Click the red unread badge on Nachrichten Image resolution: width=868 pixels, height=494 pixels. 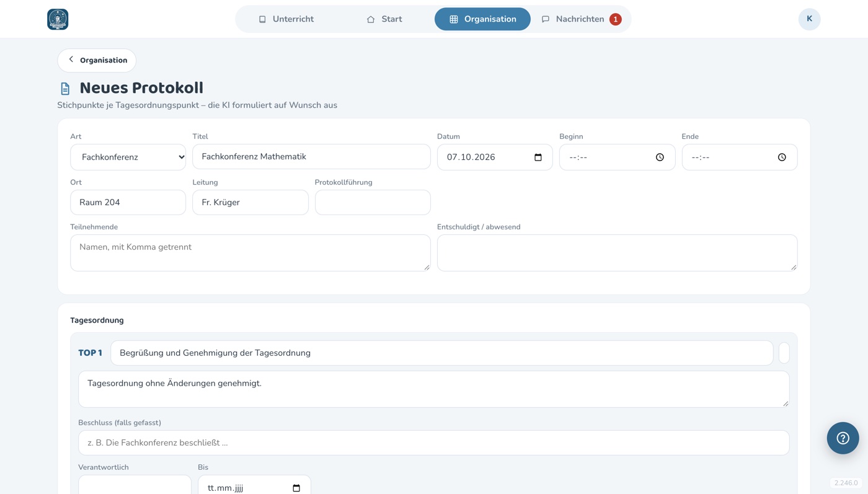[615, 19]
